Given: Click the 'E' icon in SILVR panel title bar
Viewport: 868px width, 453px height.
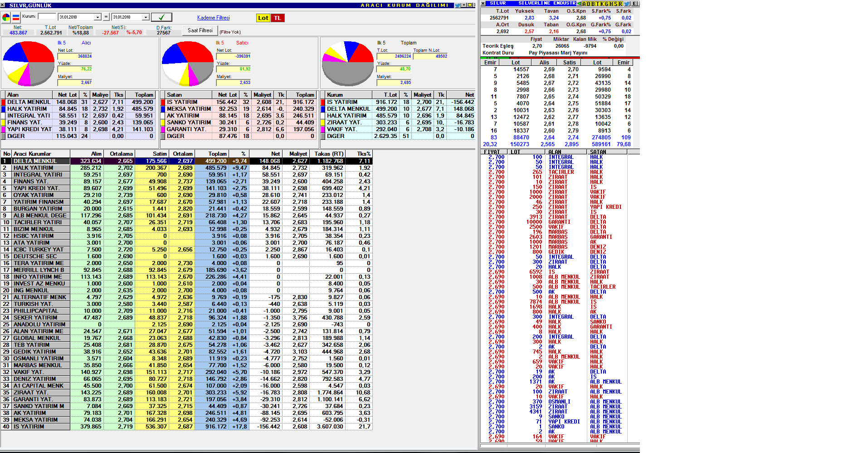Looking at the screenshot, I should [x=634, y=4].
